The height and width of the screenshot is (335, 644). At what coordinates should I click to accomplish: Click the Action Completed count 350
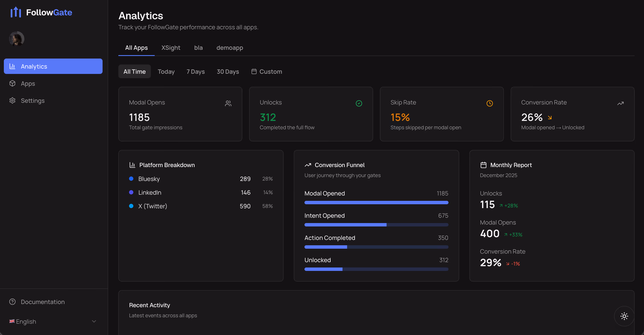tap(443, 238)
